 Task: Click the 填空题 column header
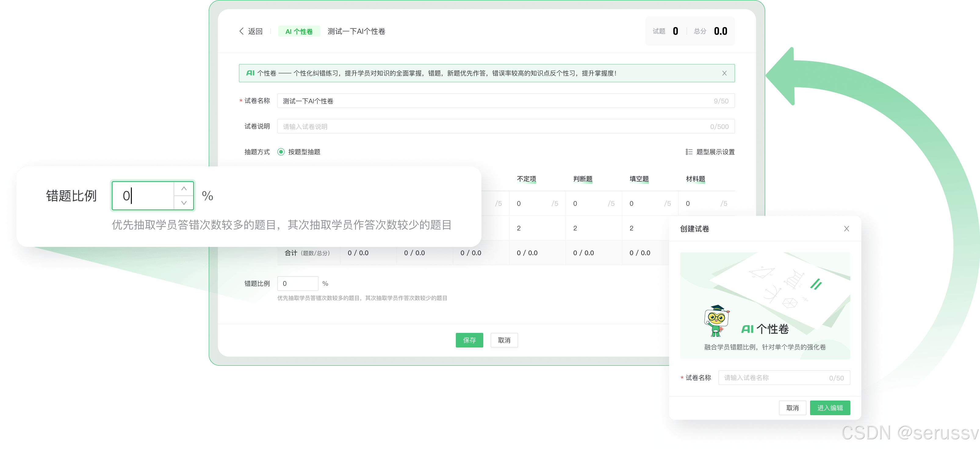point(639,179)
